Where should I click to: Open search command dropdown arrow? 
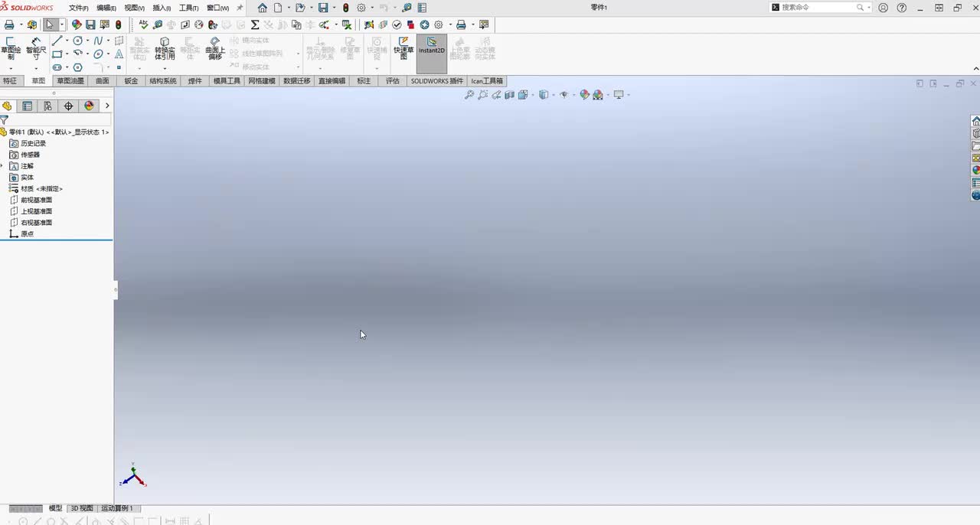coord(869,8)
